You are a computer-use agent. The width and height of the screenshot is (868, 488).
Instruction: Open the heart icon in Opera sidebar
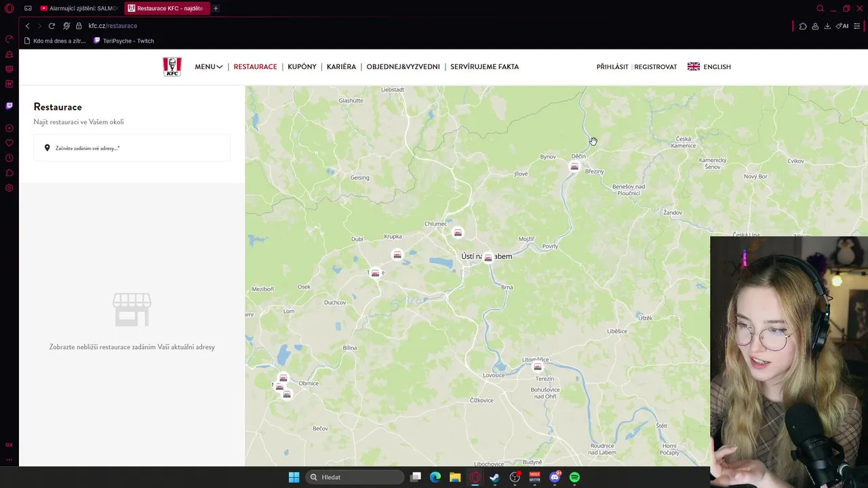click(9, 143)
